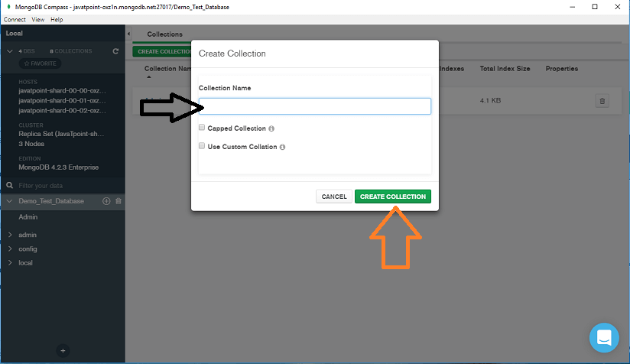
Task: Enable the Capped Collection checkbox
Action: 202,128
